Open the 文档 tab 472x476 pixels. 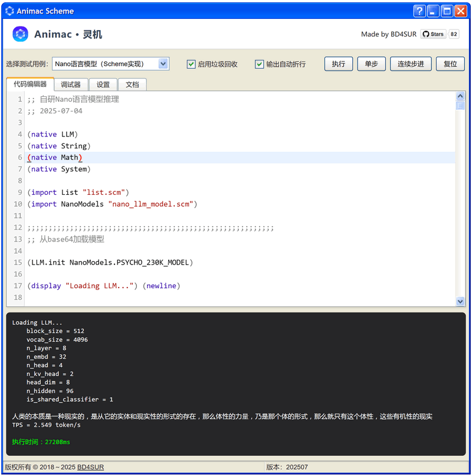pos(132,84)
